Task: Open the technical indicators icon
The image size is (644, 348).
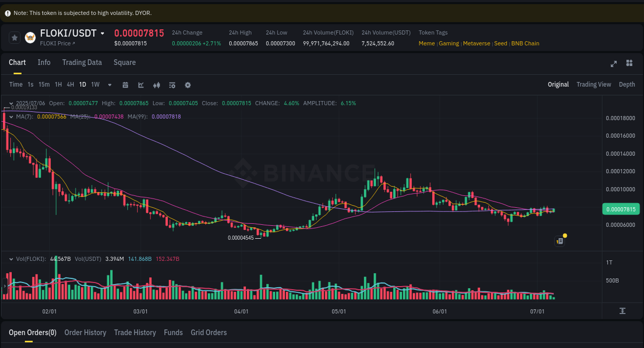Action: [x=172, y=85]
